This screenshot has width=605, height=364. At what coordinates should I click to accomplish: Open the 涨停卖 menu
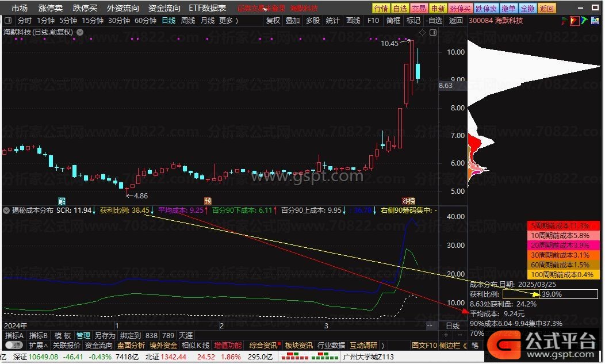51,8
